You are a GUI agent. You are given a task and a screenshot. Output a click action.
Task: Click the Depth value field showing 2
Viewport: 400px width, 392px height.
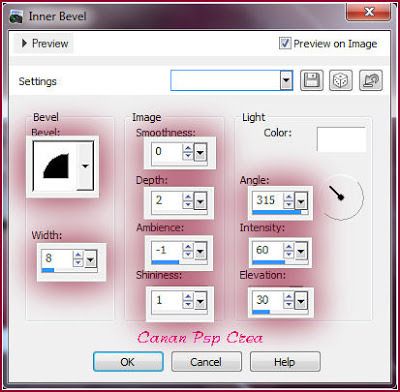[167, 201]
